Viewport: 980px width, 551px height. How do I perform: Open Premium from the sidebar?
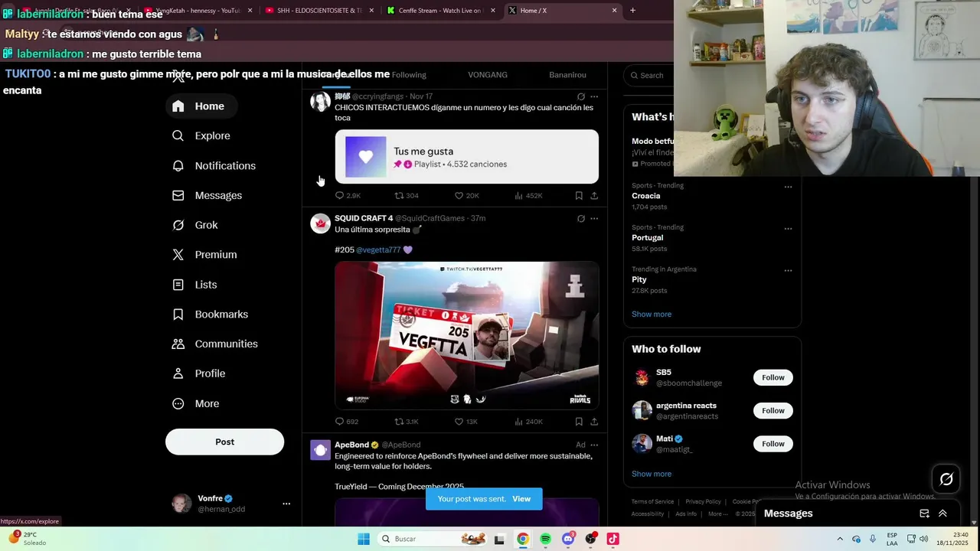tap(204, 255)
